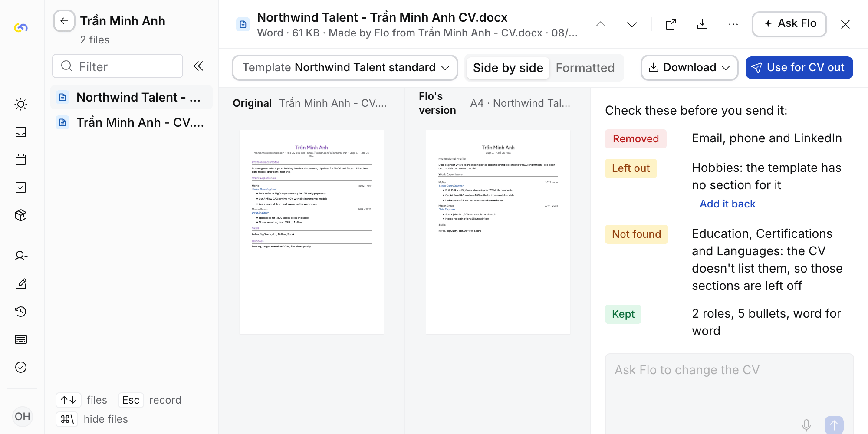Expand the Download dropdown button
The width and height of the screenshot is (868, 434).
tap(689, 68)
